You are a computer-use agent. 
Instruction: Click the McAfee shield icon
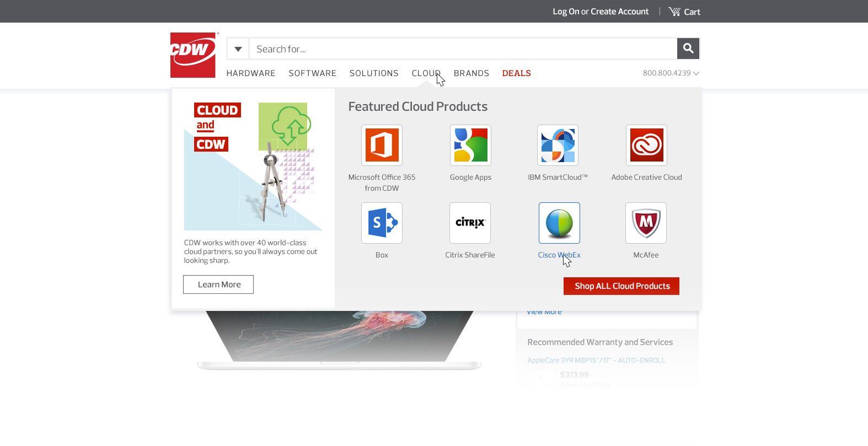(646, 223)
